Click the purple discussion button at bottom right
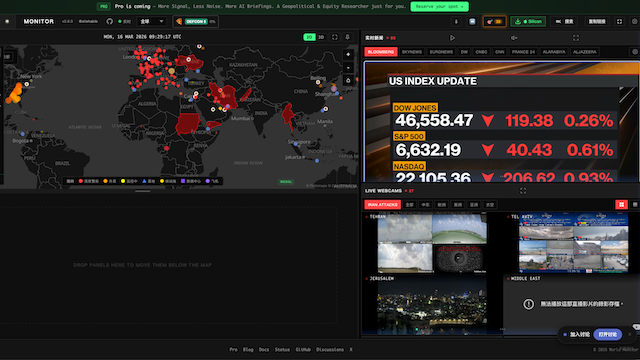 [x=607, y=335]
